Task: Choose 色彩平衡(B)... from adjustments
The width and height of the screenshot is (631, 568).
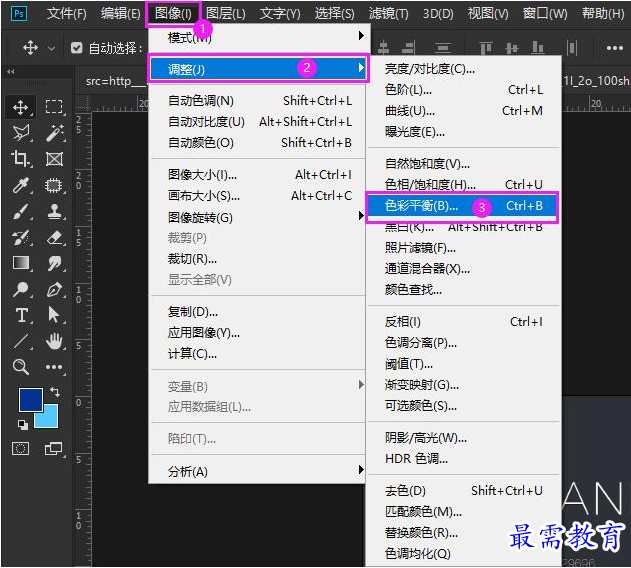Action: (x=462, y=206)
